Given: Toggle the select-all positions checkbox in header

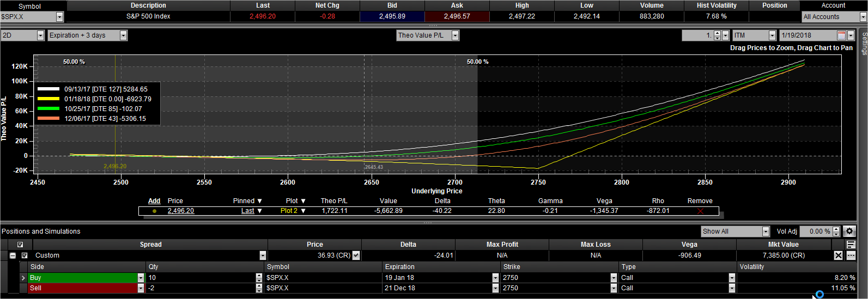Looking at the screenshot, I should pyautogui.click(x=20, y=245).
